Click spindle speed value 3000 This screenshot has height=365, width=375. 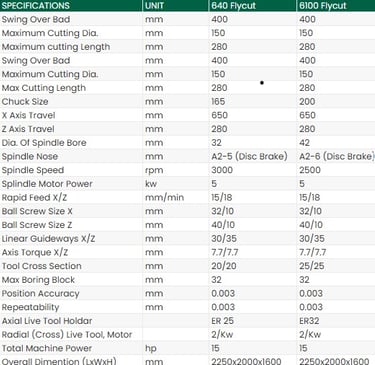tap(222, 170)
